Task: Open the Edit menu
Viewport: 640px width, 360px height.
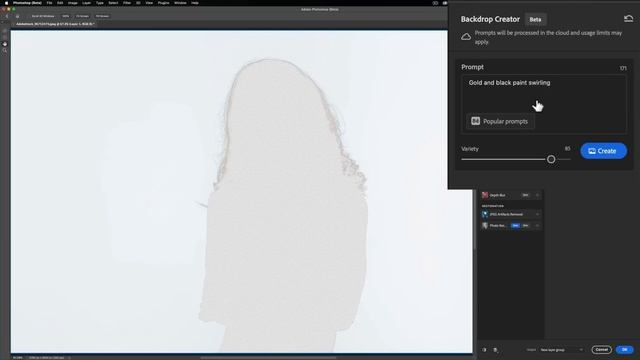Action: coord(60,3)
